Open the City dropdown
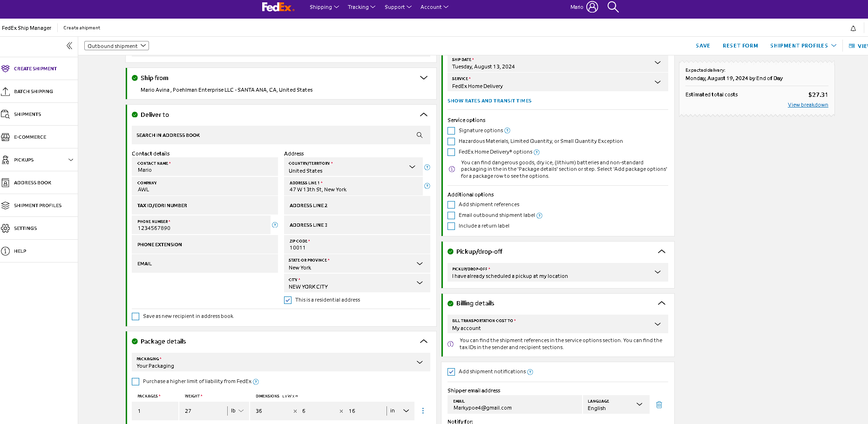This screenshot has height=424, width=868. 357,283
